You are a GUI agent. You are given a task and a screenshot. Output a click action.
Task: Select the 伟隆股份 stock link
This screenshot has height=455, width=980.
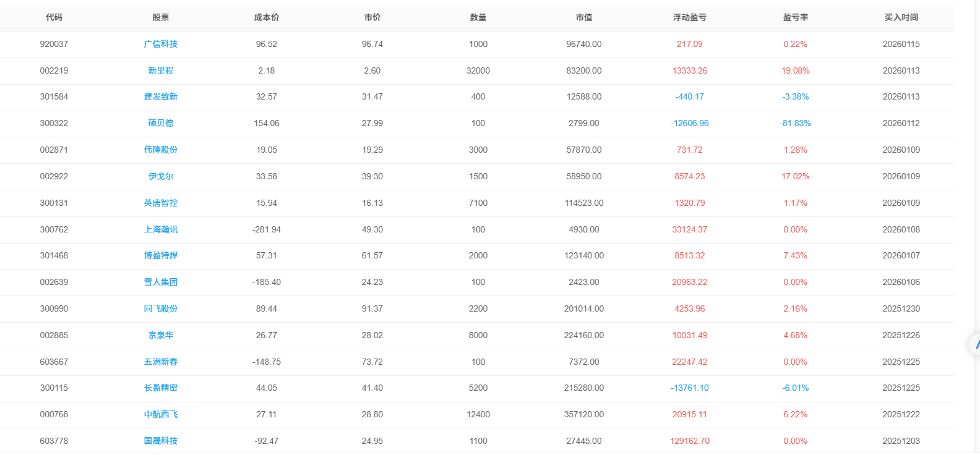161,150
